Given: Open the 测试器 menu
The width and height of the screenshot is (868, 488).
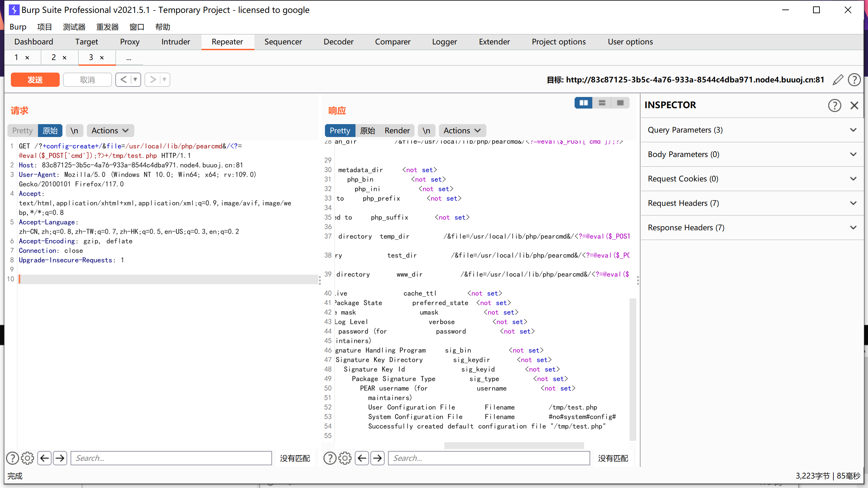Looking at the screenshot, I should click(74, 27).
